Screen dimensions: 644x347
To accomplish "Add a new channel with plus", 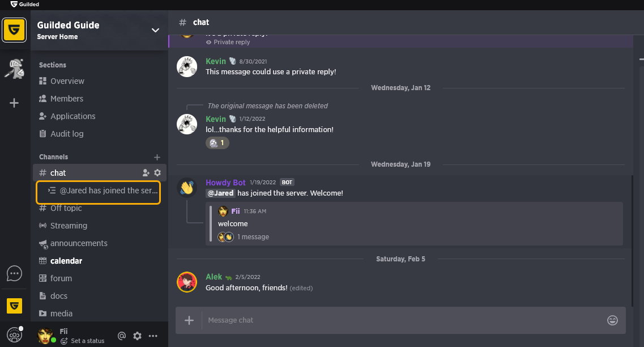I will (157, 157).
